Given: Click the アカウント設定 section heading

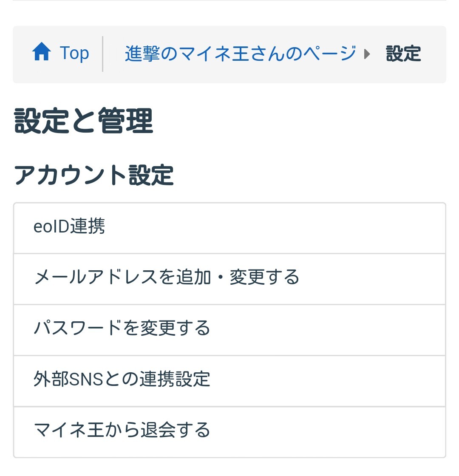Looking at the screenshot, I should tap(94, 175).
